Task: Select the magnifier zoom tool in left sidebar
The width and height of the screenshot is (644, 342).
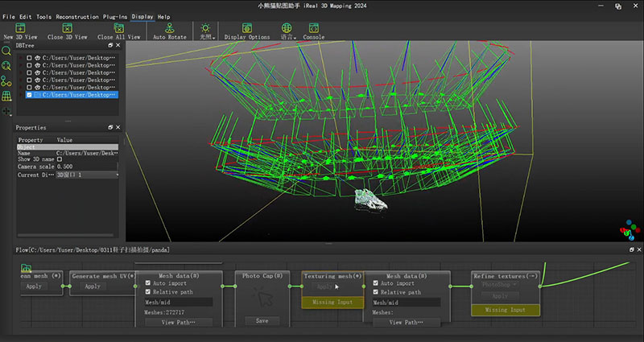Action: [6, 52]
